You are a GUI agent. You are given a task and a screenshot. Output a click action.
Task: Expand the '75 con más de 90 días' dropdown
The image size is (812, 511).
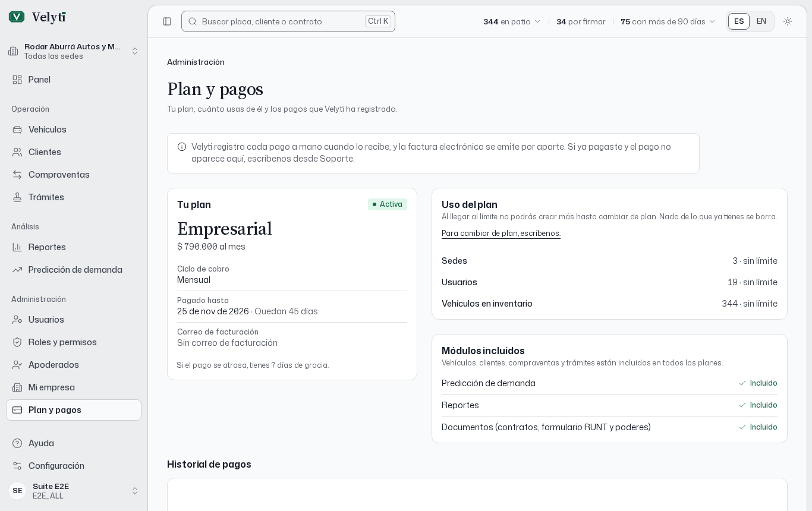pos(668,21)
